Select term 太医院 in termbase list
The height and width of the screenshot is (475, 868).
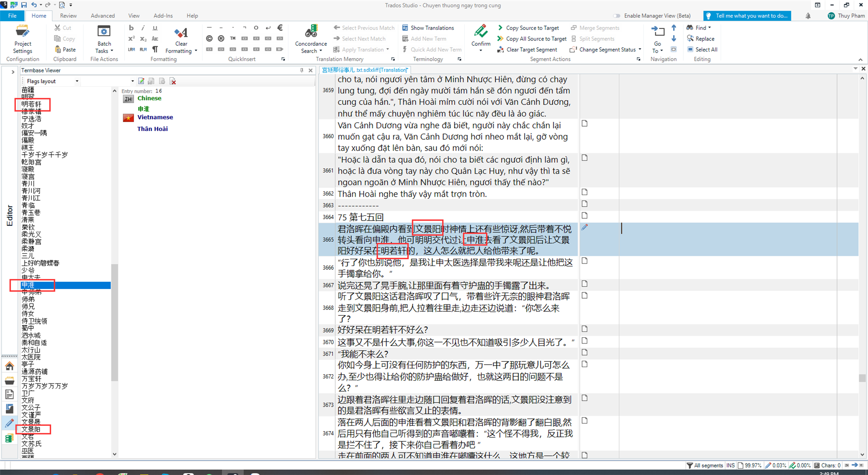click(x=31, y=357)
